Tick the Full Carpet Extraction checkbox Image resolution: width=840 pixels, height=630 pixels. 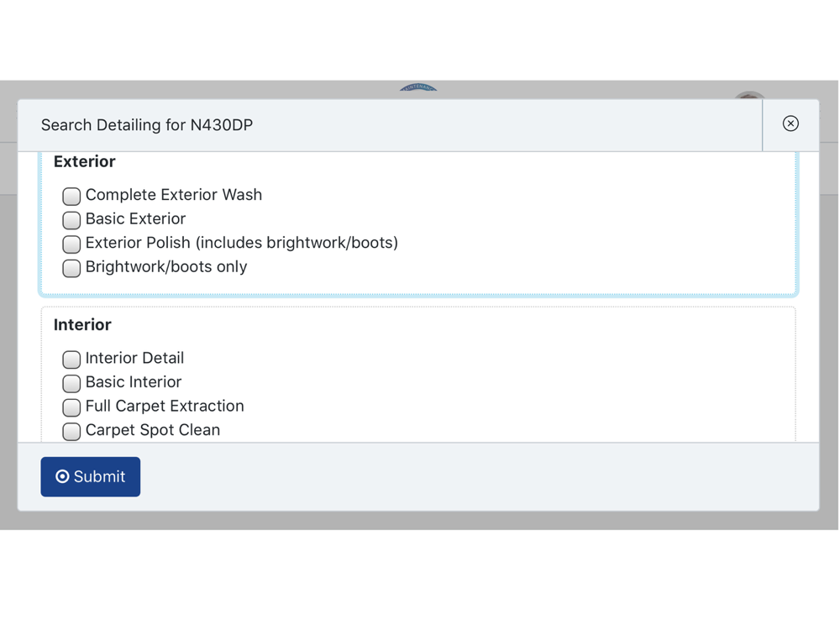point(71,407)
